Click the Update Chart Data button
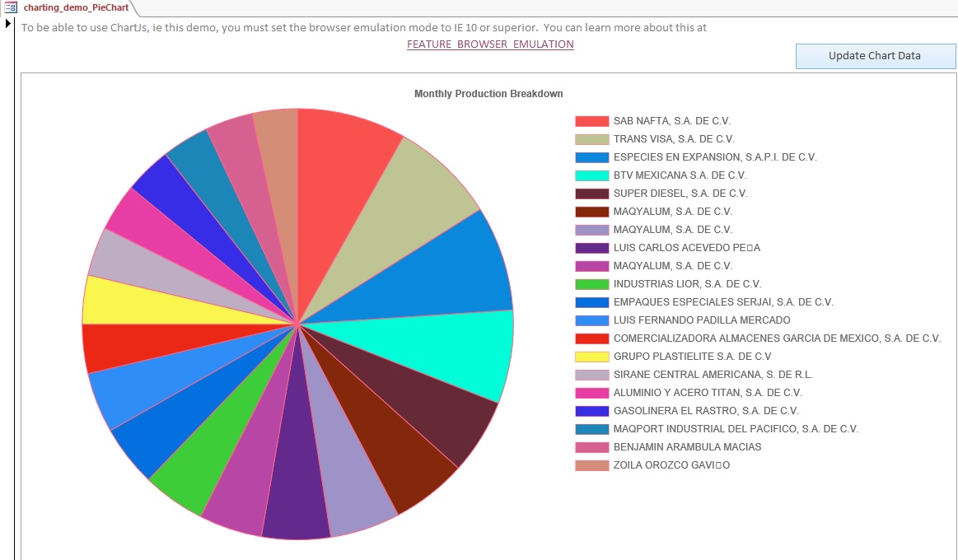 [x=875, y=55]
